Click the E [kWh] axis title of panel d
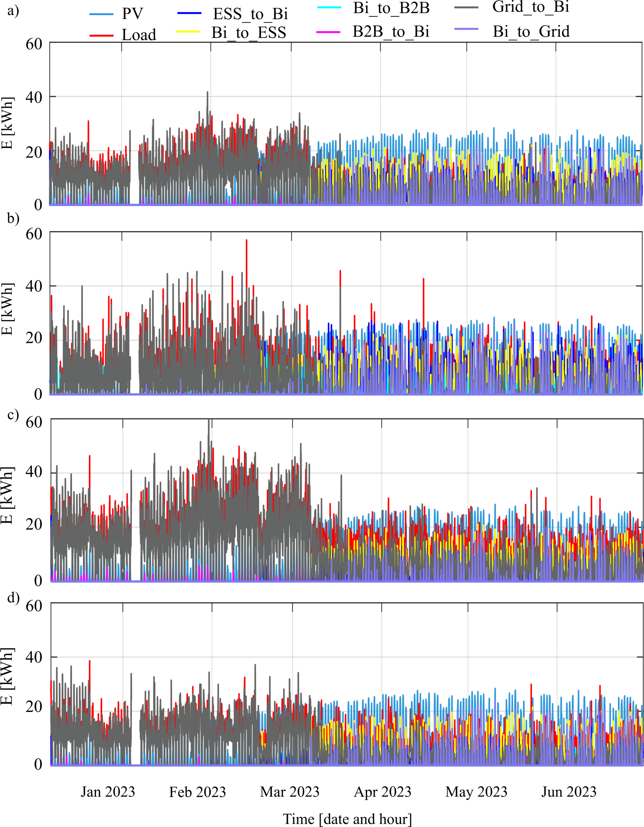The image size is (644, 827). click(8, 677)
